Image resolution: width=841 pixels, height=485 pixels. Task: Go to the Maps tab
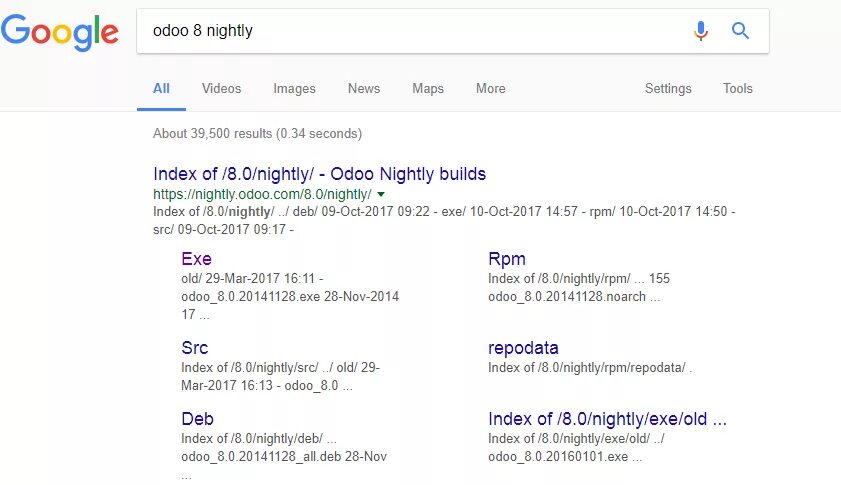pos(428,88)
